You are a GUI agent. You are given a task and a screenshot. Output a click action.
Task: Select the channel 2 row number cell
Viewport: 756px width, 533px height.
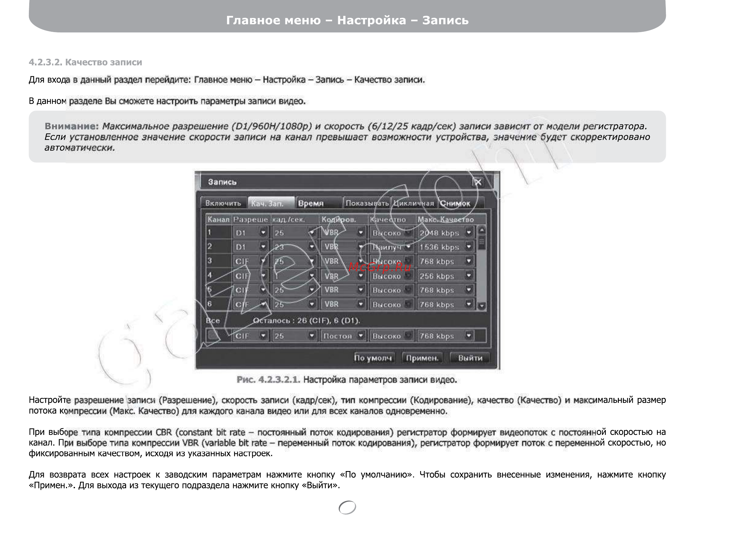pos(219,247)
